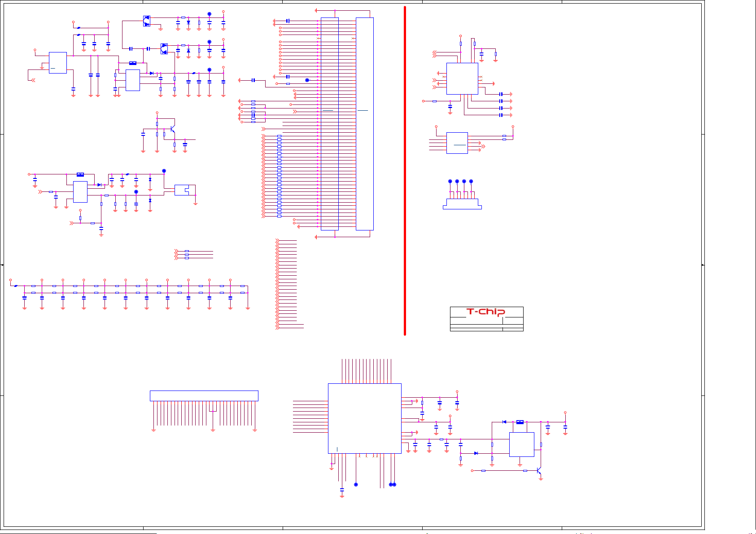Select the tall narrow connector beside the wide bus block
Image resolution: width=756 pixels, height=534 pixels.
pos(364,124)
